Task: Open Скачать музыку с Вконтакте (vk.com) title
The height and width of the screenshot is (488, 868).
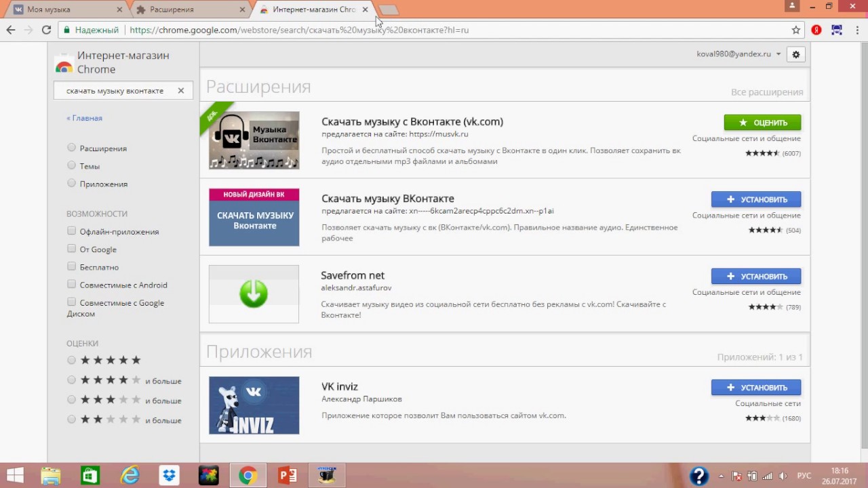Action: pos(412,122)
